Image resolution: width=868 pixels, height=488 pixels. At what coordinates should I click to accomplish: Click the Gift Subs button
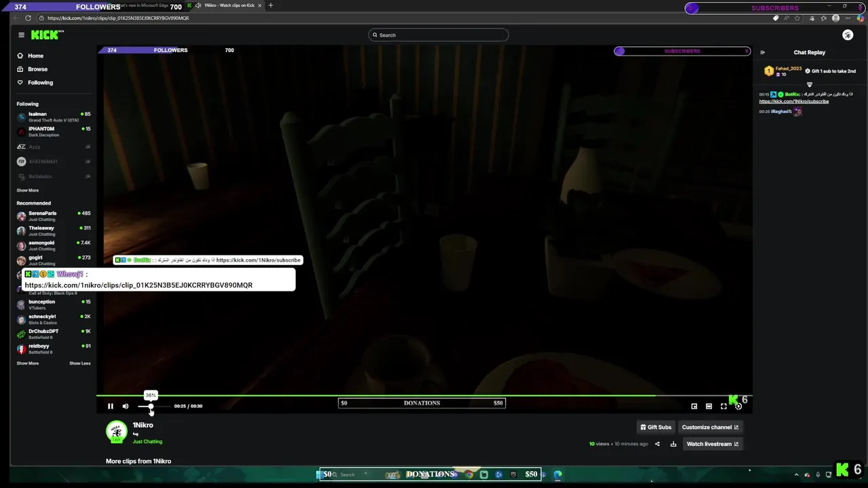coord(656,427)
